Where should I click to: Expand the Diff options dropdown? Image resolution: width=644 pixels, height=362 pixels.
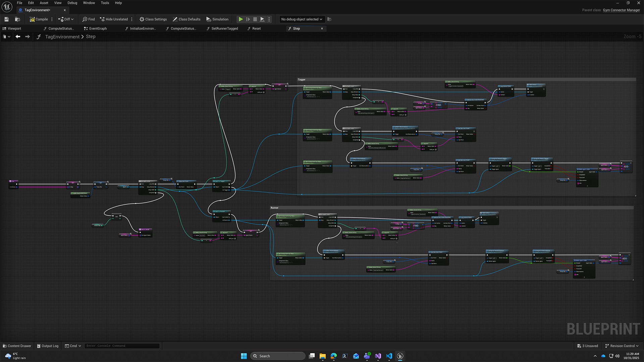[72, 19]
